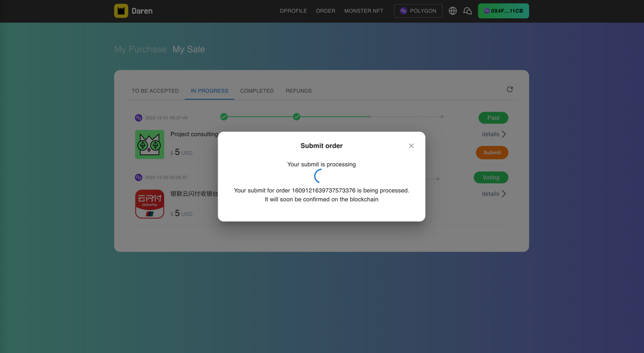Open the Polygon network selector
Image resolution: width=644 pixels, height=353 pixels.
[x=418, y=11]
